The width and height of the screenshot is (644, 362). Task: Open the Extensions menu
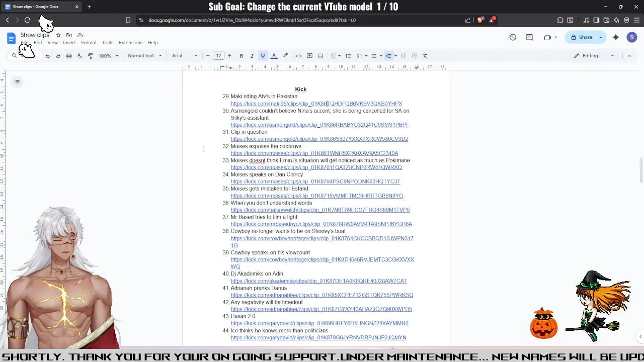(130, 43)
